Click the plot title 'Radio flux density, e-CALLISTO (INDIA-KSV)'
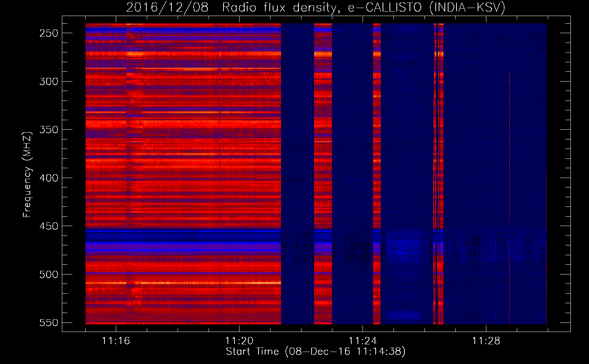Image resolution: width=589 pixels, height=364 pixels. [x=364, y=7]
